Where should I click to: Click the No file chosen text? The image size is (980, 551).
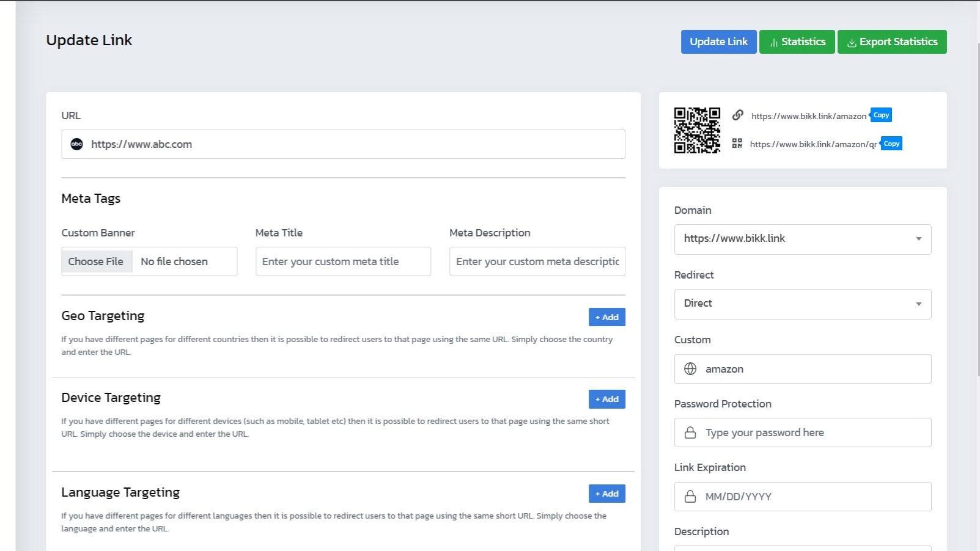pyautogui.click(x=174, y=261)
